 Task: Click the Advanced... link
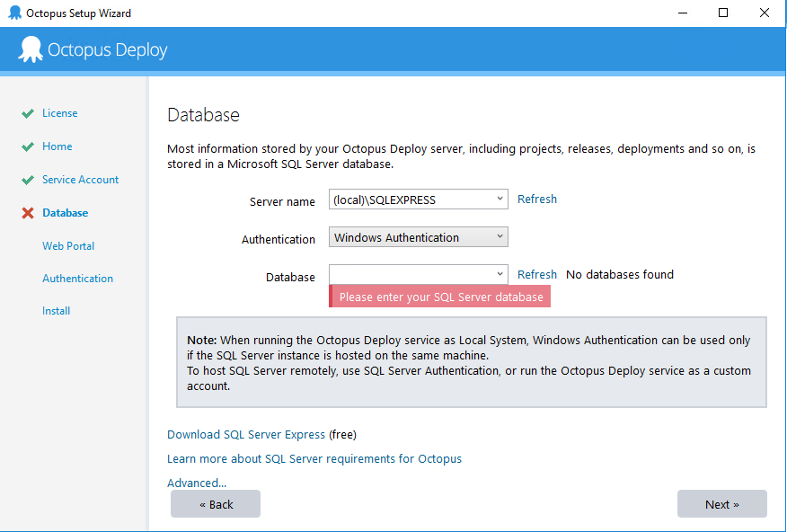[x=197, y=483]
